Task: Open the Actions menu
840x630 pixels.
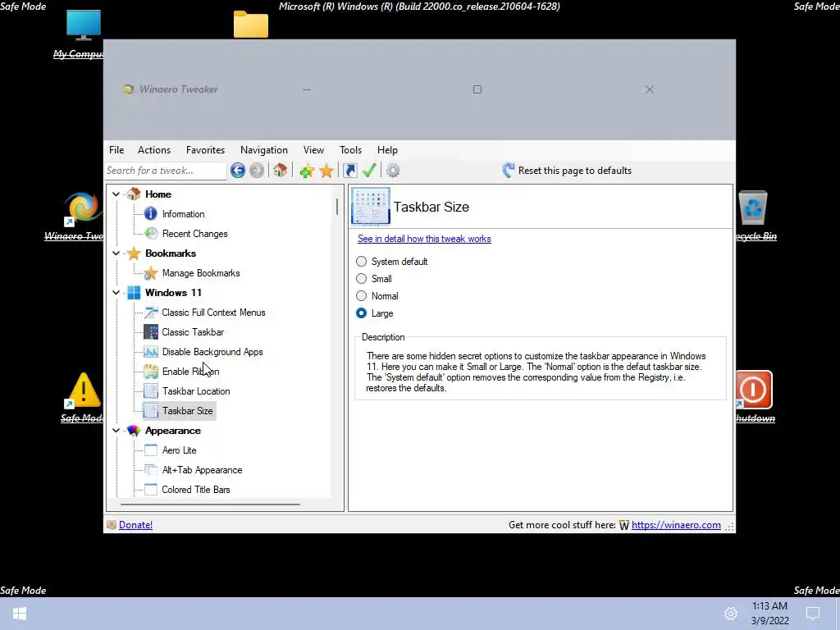Action: click(x=154, y=150)
